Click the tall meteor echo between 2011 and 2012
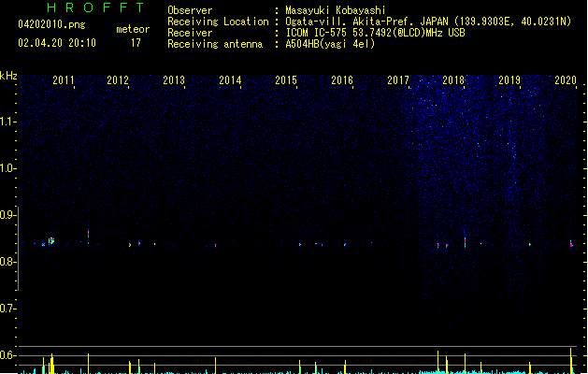 coord(89,236)
